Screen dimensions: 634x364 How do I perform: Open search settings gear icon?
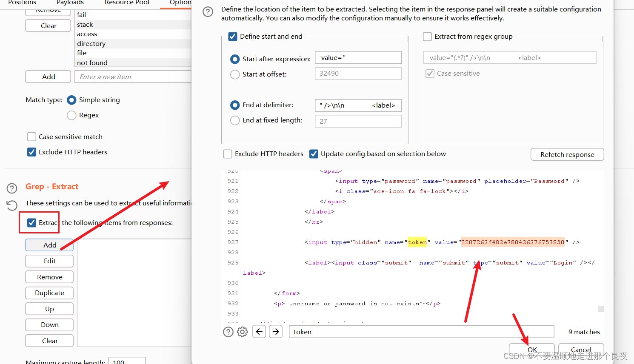coord(242,332)
